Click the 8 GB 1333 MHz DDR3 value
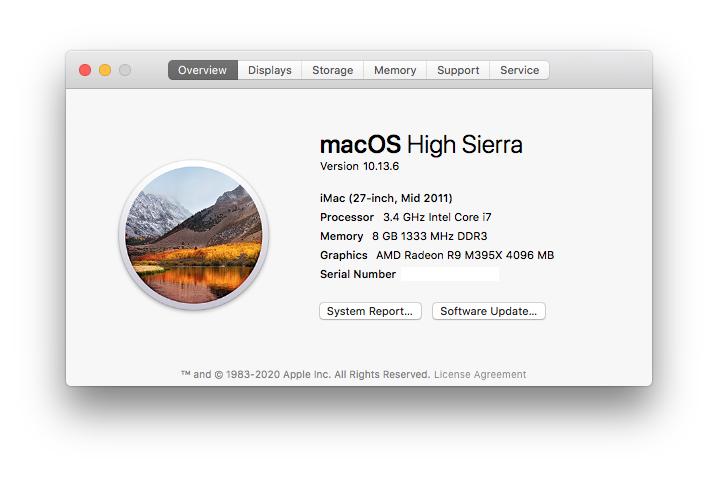This screenshot has height=478, width=728. (429, 236)
